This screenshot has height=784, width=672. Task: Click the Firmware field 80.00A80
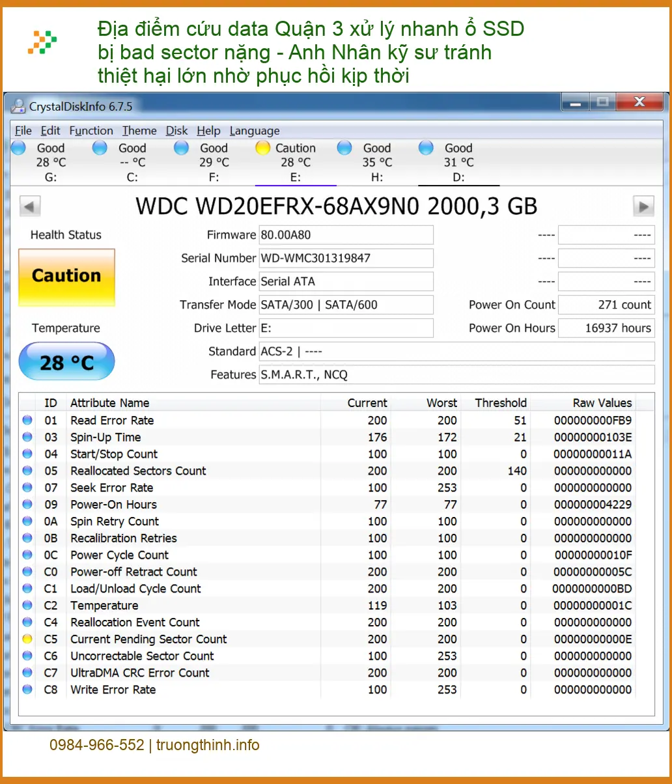click(x=346, y=235)
